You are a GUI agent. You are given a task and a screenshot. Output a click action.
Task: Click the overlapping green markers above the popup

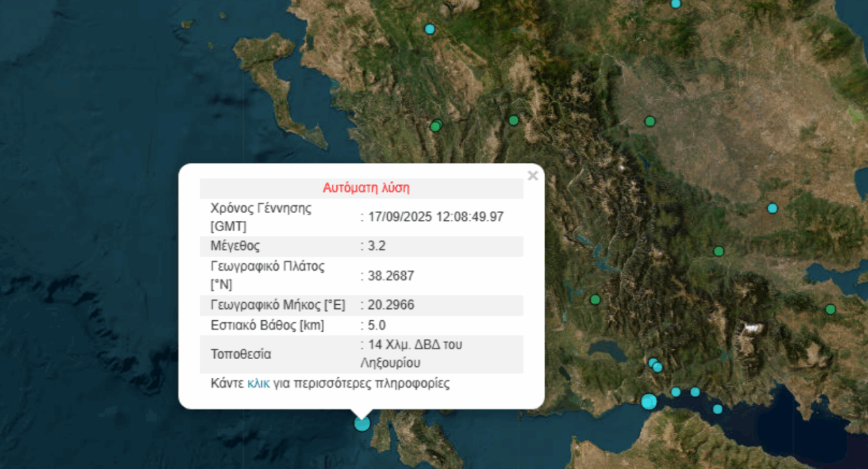pyautogui.click(x=436, y=125)
